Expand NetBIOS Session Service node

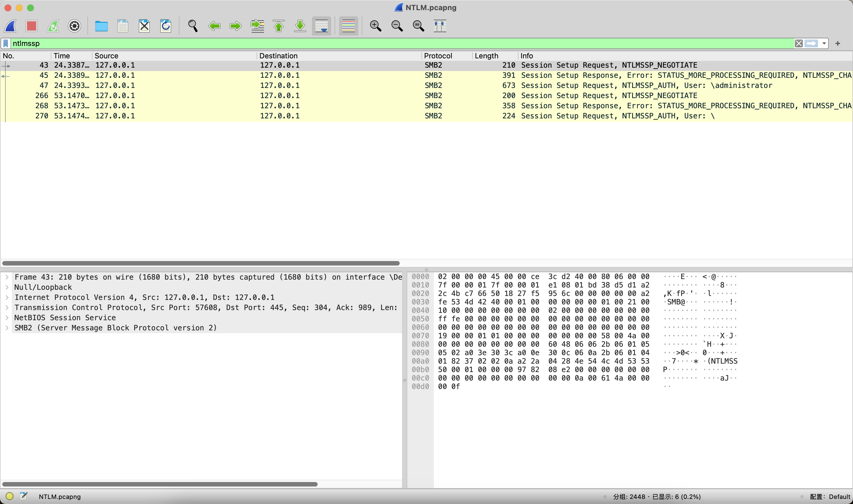7,318
